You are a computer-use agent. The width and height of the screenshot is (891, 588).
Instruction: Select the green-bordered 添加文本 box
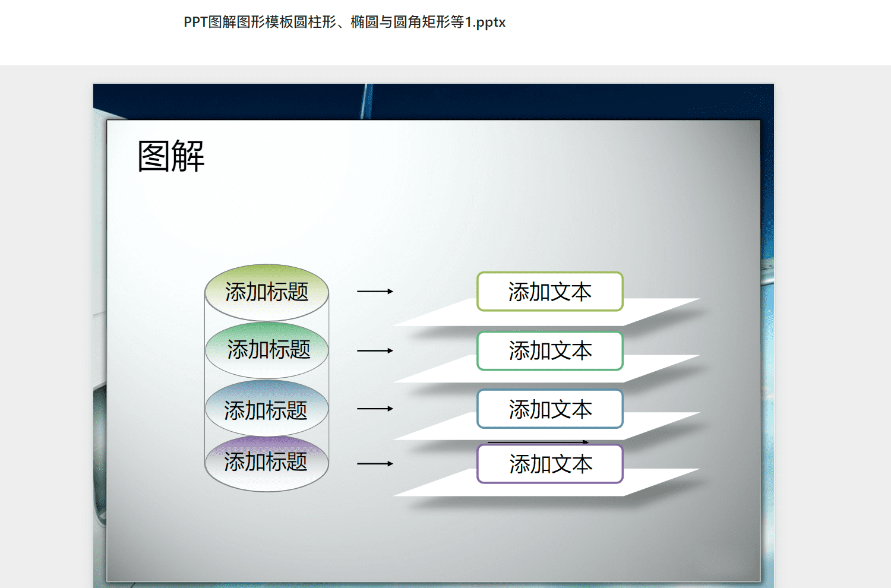coord(550,351)
